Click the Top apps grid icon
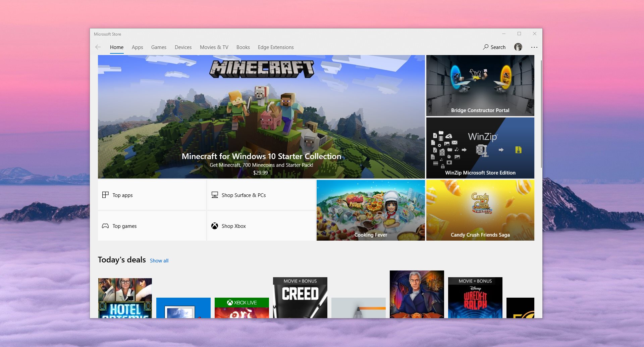Image resolution: width=644 pixels, height=347 pixels. pos(105,195)
